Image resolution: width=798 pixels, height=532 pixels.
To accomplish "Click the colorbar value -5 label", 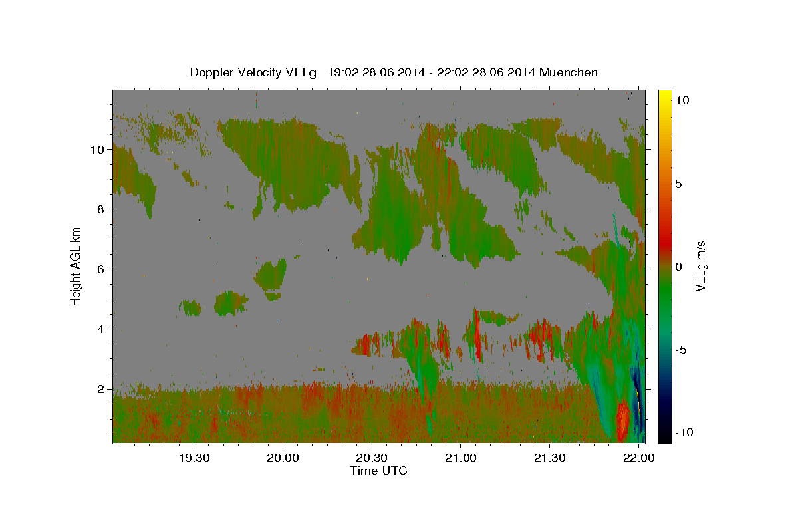I will [x=682, y=349].
